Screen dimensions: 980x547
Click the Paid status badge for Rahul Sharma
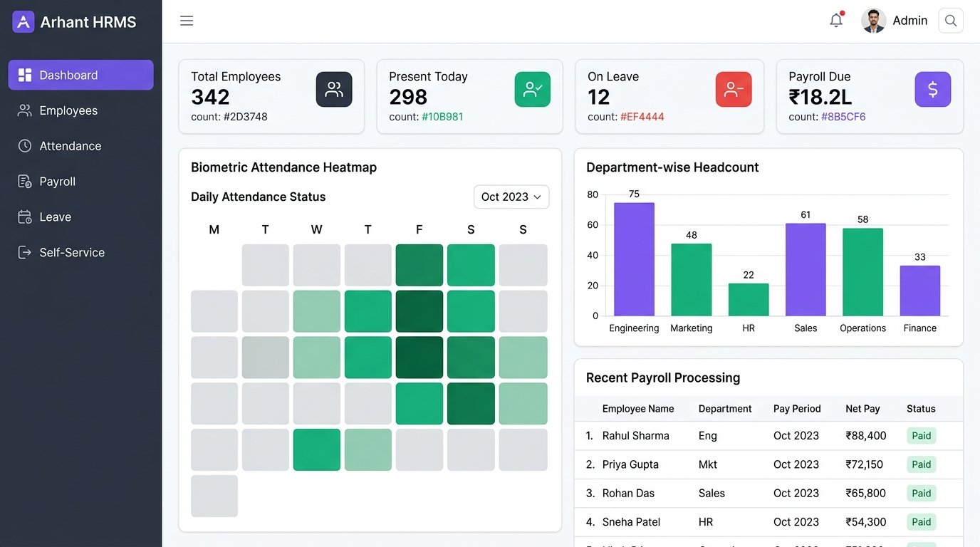[x=922, y=436]
